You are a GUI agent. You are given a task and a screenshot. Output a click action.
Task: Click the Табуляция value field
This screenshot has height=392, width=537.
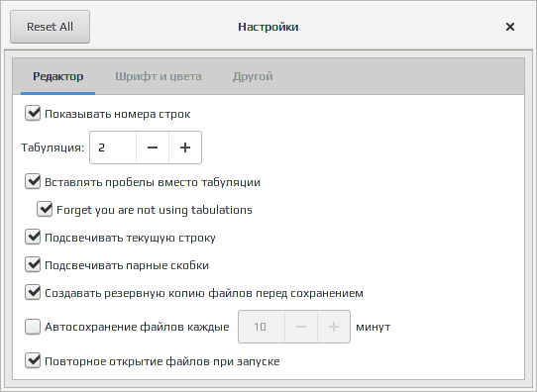tap(113, 147)
